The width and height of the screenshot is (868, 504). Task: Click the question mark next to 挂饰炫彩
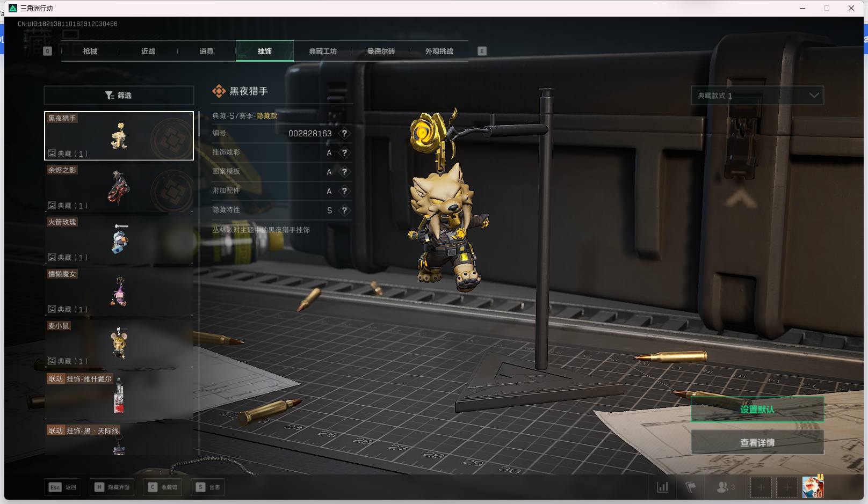[344, 153]
